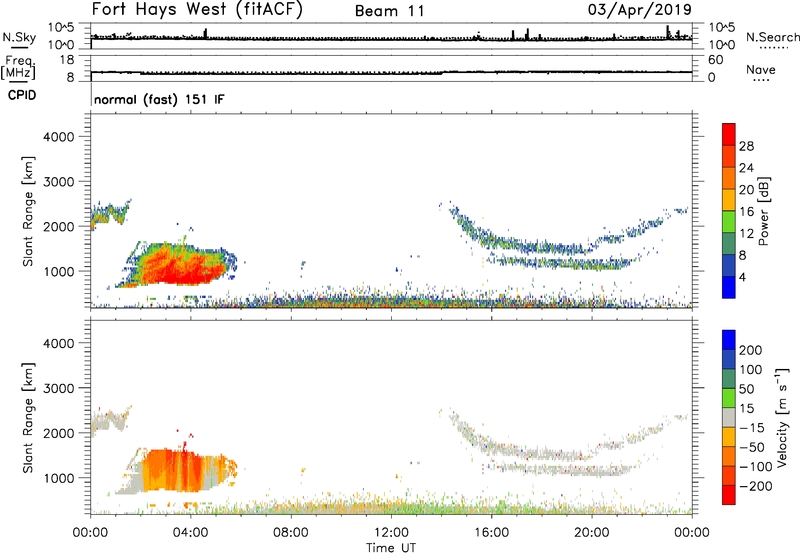Click the N.Sky legend label

click(x=19, y=37)
